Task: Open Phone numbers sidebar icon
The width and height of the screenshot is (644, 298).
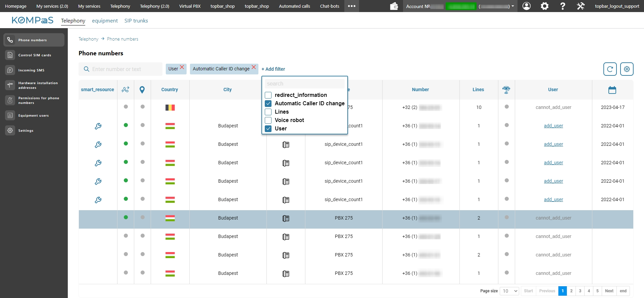Action: pos(10,40)
